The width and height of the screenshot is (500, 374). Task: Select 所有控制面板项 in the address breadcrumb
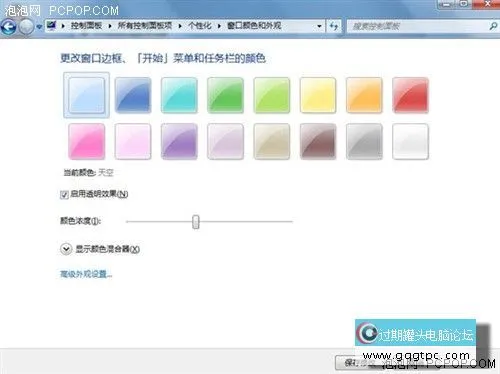145,26
